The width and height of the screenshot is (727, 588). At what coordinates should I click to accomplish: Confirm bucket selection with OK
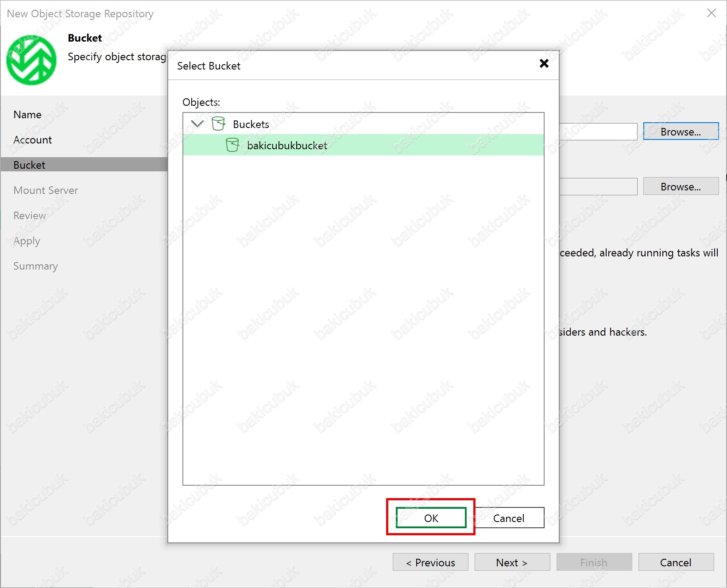tap(431, 518)
